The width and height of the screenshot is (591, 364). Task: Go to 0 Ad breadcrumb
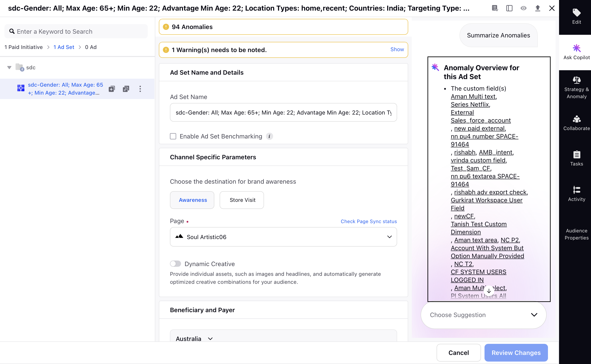point(91,47)
